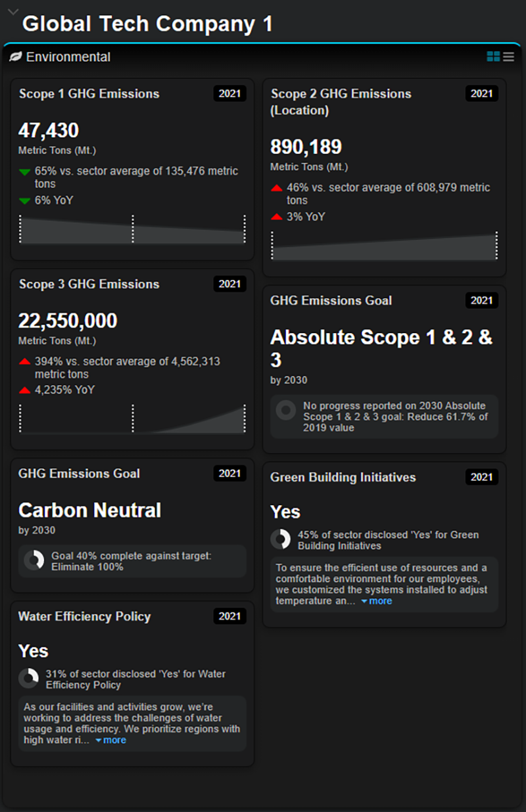Click the Carbon Neutral progress donut icon
Image resolution: width=526 pixels, height=812 pixels.
point(34,560)
